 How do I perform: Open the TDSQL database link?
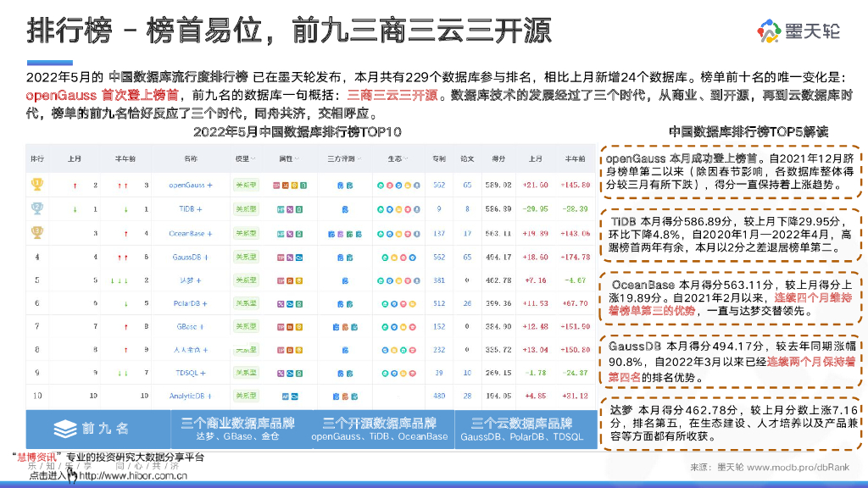pos(186,374)
